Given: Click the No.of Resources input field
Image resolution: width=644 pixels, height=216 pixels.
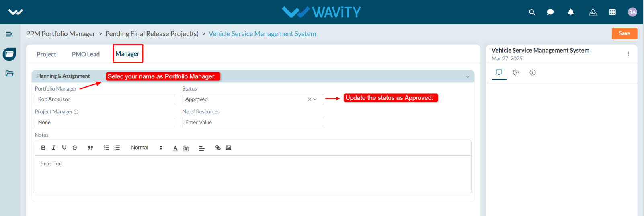Looking at the screenshot, I should (x=253, y=122).
